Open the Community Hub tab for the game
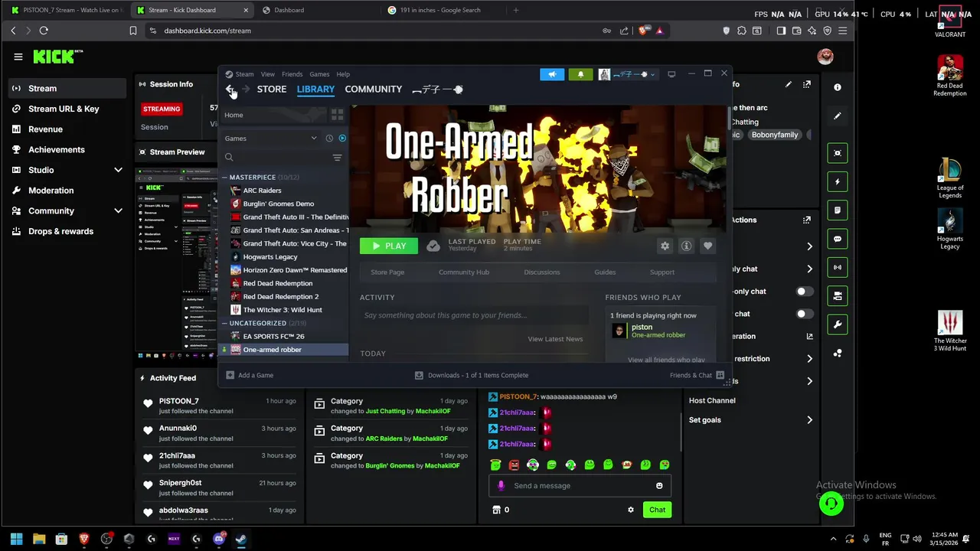Image resolution: width=980 pixels, height=551 pixels. pyautogui.click(x=464, y=272)
